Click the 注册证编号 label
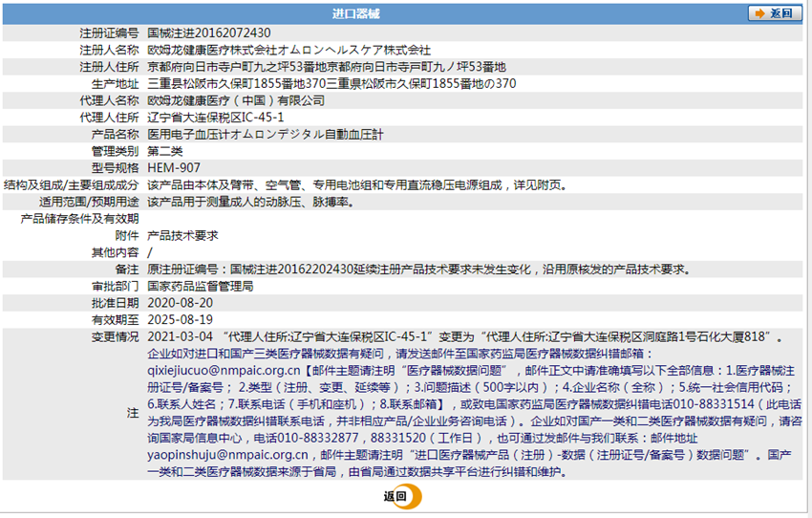The width and height of the screenshot is (812, 518). click(109, 33)
